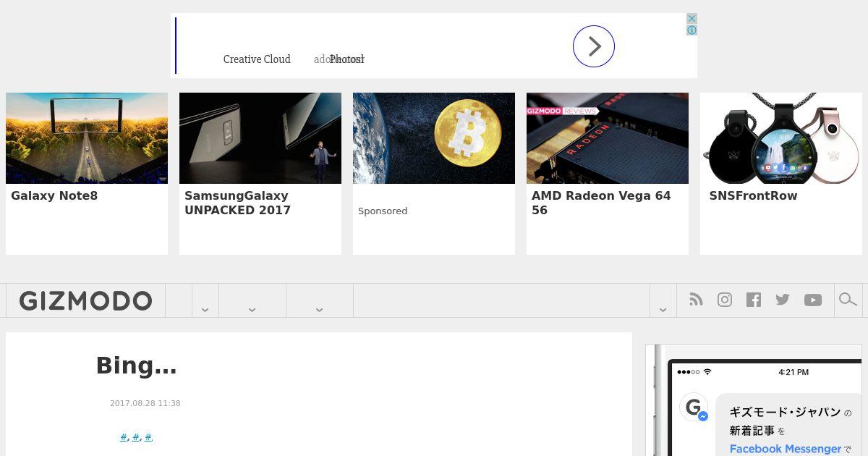Open the wearable camera pendants thumbnail

781,138
